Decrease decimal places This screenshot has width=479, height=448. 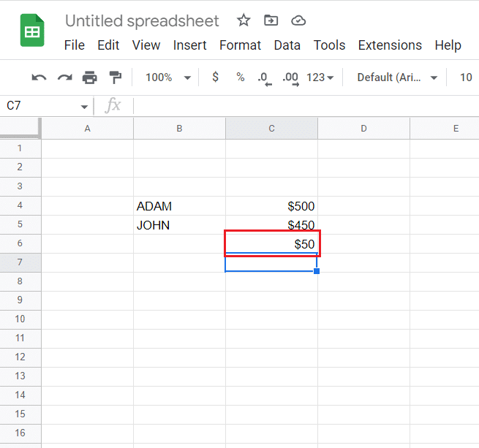(265, 78)
